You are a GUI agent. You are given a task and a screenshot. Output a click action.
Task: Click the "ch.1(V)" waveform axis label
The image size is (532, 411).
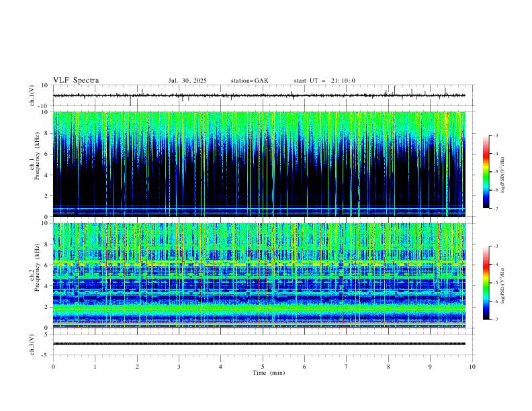[32, 95]
